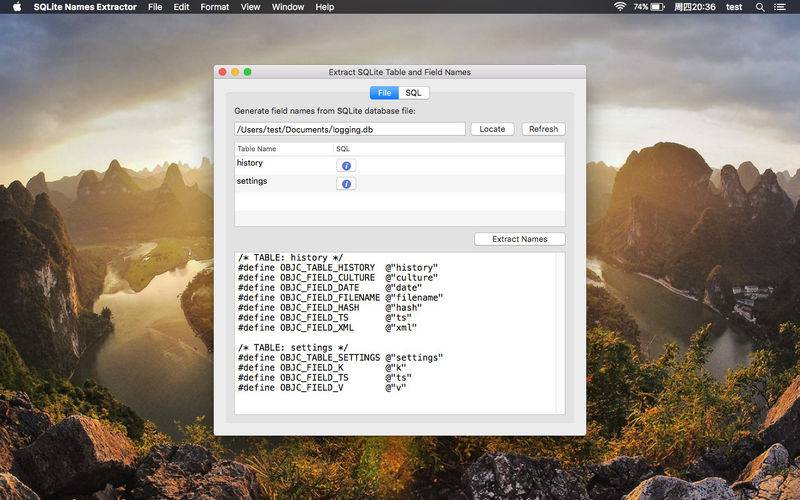This screenshot has width=800, height=500.
Task: Open the View menu
Action: click(251, 7)
